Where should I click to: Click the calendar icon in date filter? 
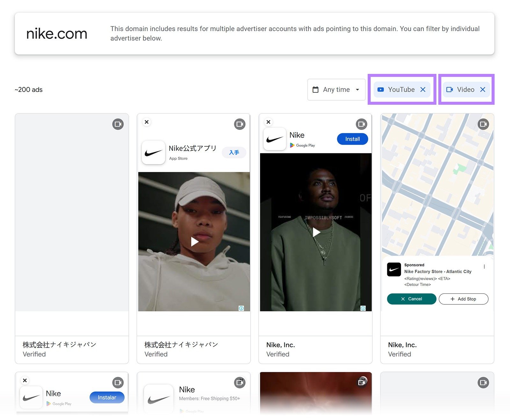(315, 89)
